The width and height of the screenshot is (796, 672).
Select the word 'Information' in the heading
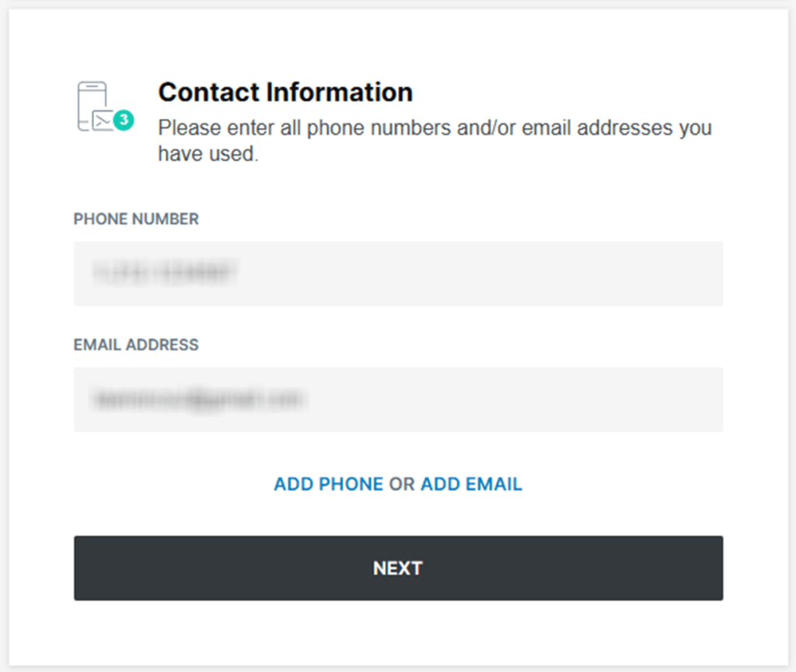[x=339, y=92]
